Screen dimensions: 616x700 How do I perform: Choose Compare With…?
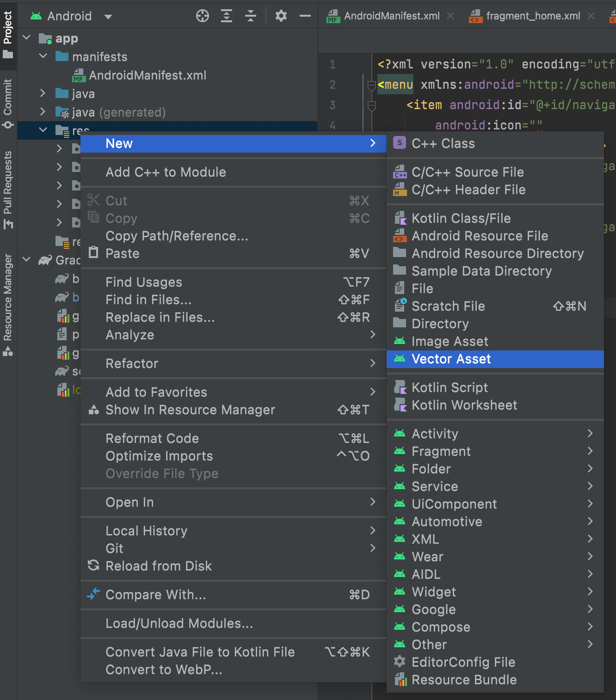(234, 595)
